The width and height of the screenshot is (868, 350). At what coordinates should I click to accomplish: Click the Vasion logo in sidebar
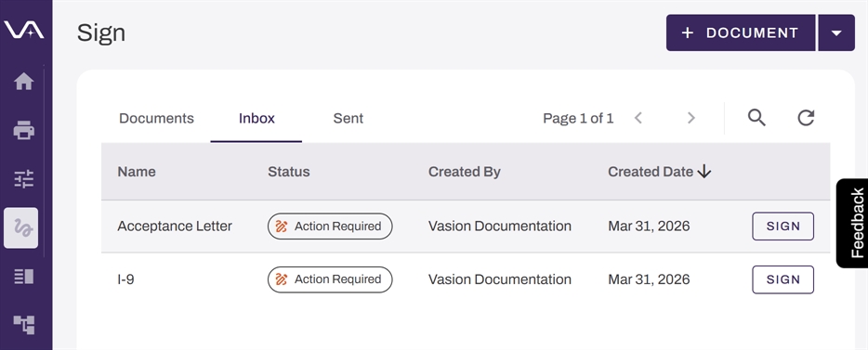[x=24, y=30]
